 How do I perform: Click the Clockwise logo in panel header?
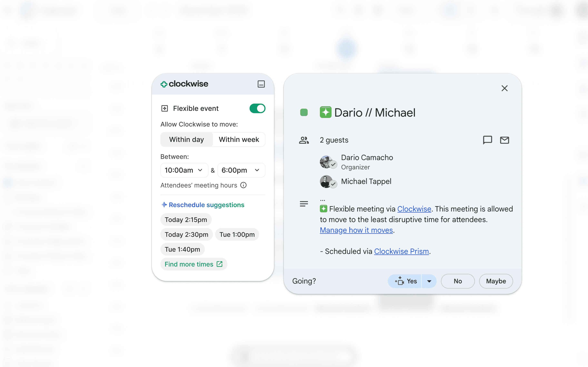(x=184, y=84)
